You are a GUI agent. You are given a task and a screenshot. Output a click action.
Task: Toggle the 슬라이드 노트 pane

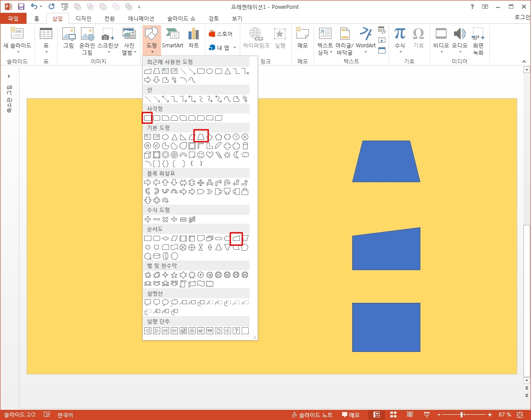tap(312, 415)
